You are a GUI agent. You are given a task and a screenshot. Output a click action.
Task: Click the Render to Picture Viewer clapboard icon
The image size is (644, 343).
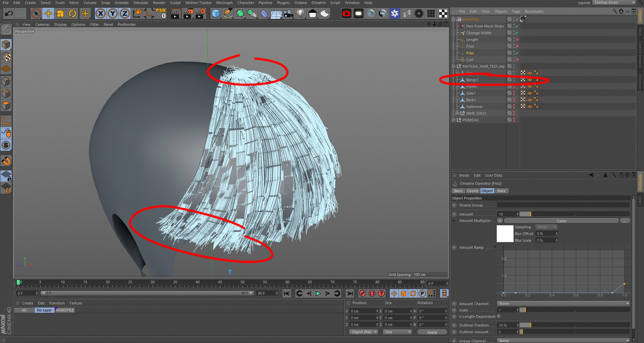(x=188, y=14)
